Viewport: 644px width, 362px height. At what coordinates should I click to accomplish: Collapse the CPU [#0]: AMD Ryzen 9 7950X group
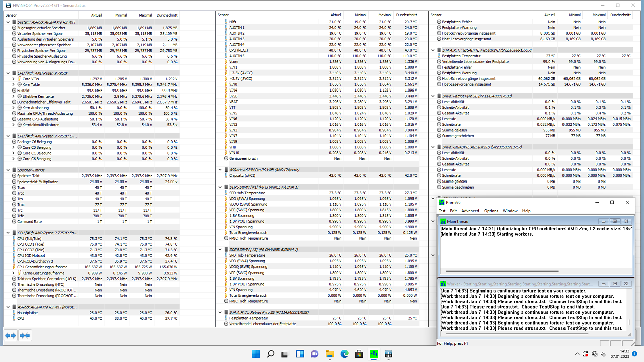click(x=8, y=73)
